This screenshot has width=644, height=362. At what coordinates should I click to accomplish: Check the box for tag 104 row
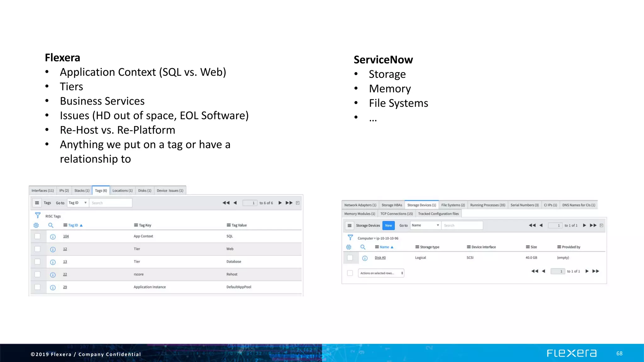tap(37, 236)
